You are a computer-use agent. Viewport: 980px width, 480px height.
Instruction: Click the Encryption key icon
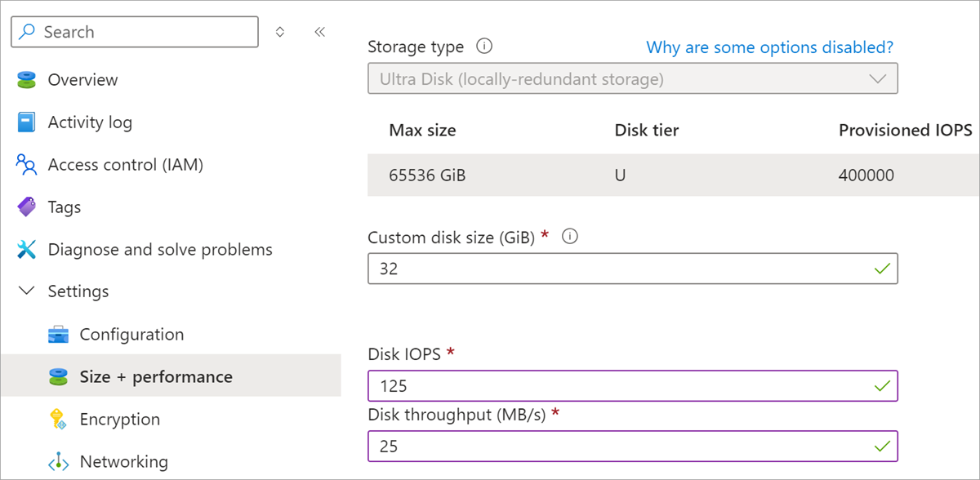click(58, 420)
